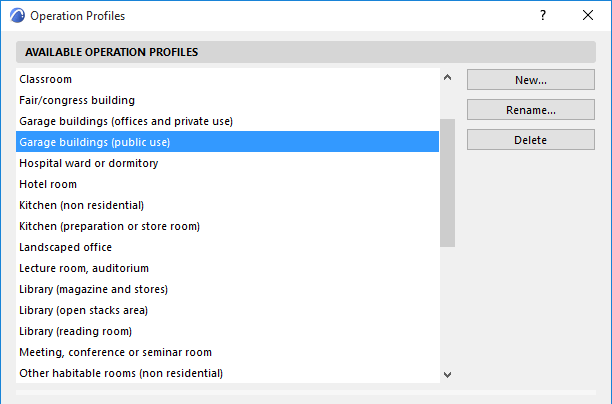612x404 pixels.
Task: Pick the Hotel room profile
Action: tap(48, 184)
